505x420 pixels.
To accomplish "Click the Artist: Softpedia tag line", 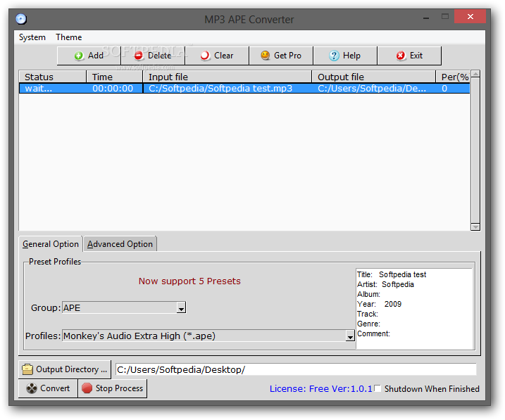I will click(385, 284).
